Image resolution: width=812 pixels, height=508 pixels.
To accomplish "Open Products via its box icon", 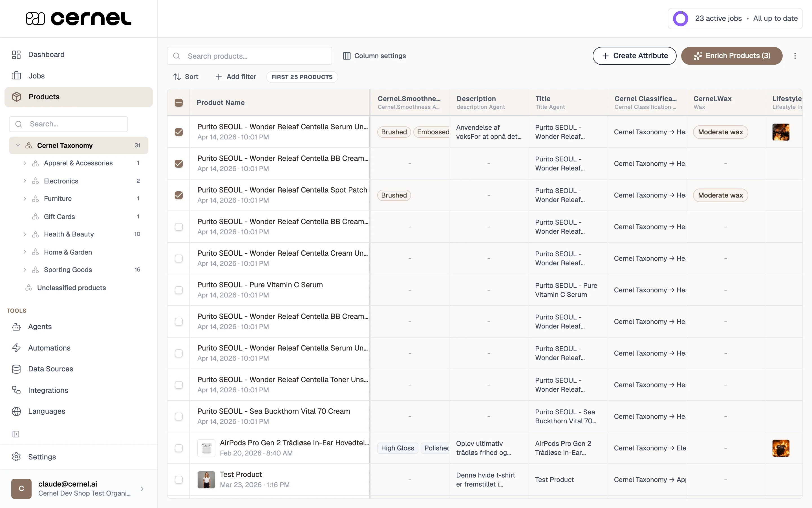I will (x=16, y=97).
